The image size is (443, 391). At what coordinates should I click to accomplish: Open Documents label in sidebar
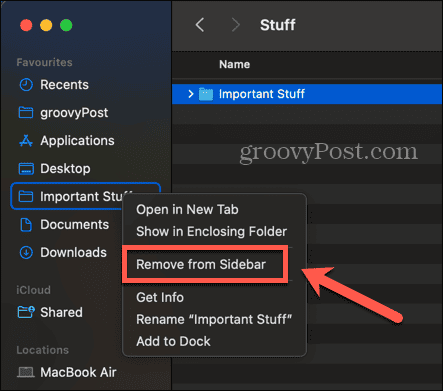[75, 225]
